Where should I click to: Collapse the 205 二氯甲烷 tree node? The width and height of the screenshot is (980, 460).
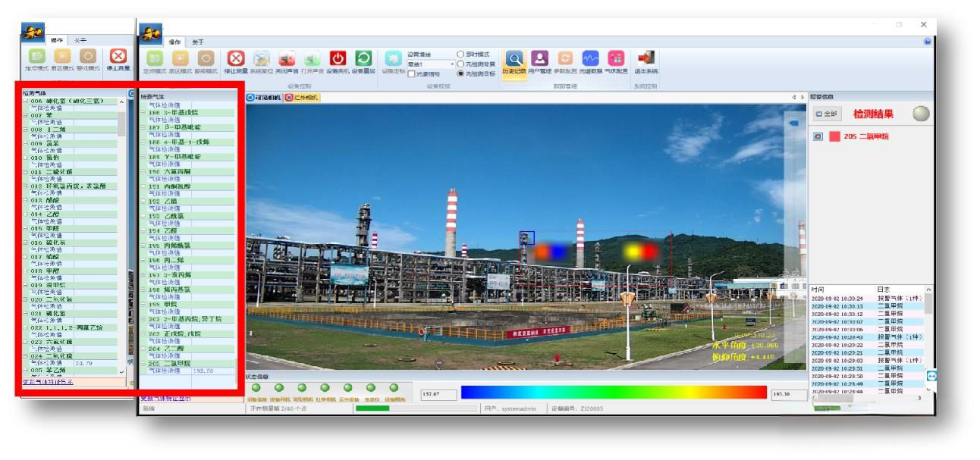point(143,364)
